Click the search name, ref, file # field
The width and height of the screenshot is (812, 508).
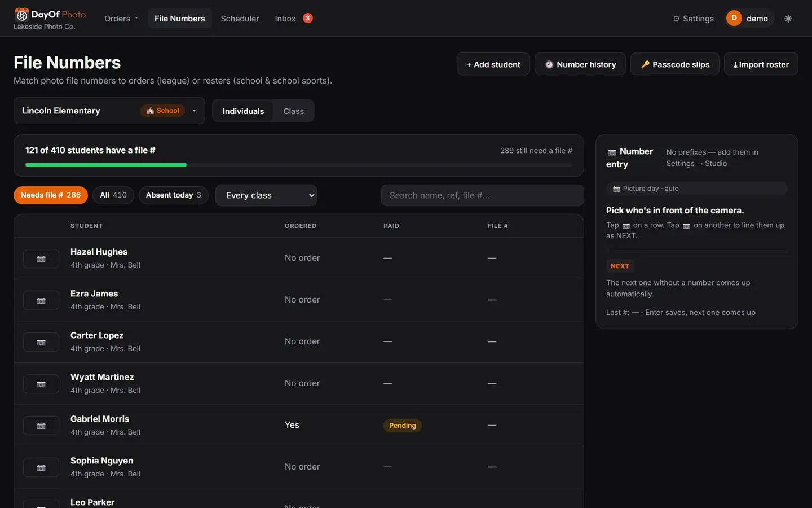click(483, 195)
